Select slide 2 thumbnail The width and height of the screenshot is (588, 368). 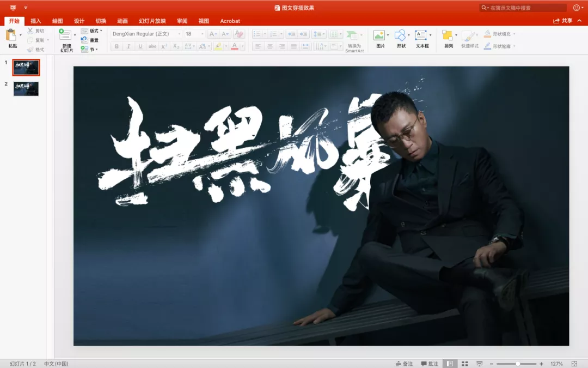pyautogui.click(x=26, y=89)
